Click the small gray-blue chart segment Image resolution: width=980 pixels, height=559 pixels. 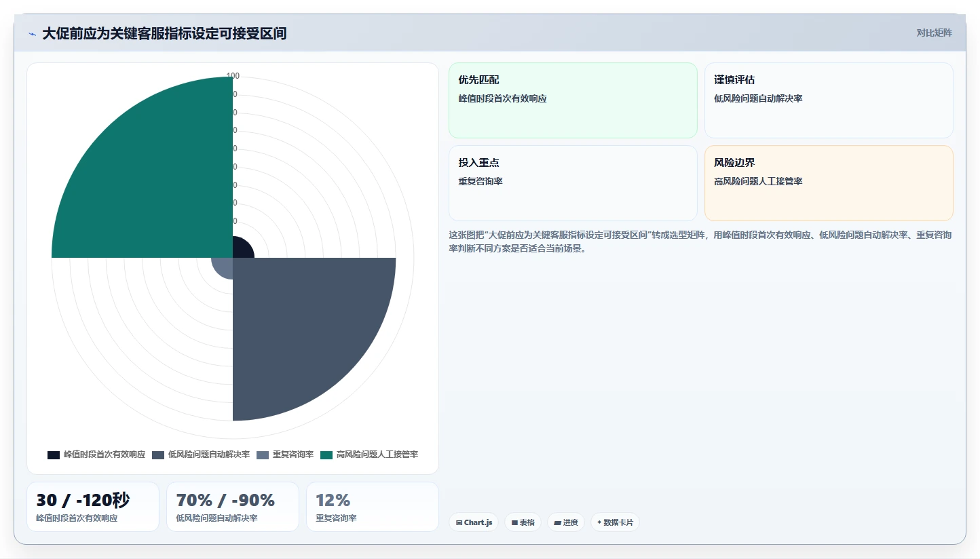224,267
